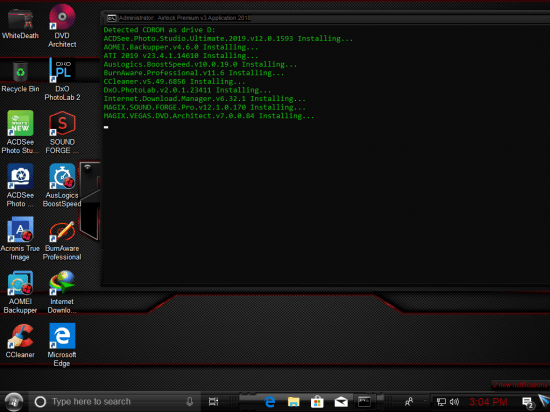Viewport: 550px width, 412px height.
Task: Open Microsoft Store from the taskbar
Action: pos(317,402)
